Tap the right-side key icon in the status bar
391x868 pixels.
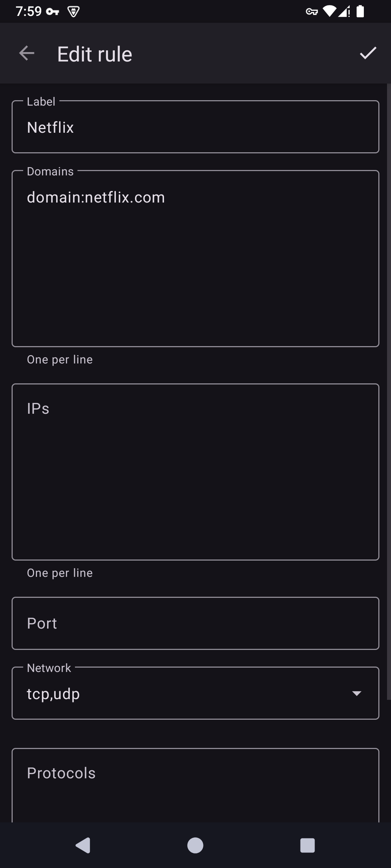click(x=311, y=12)
